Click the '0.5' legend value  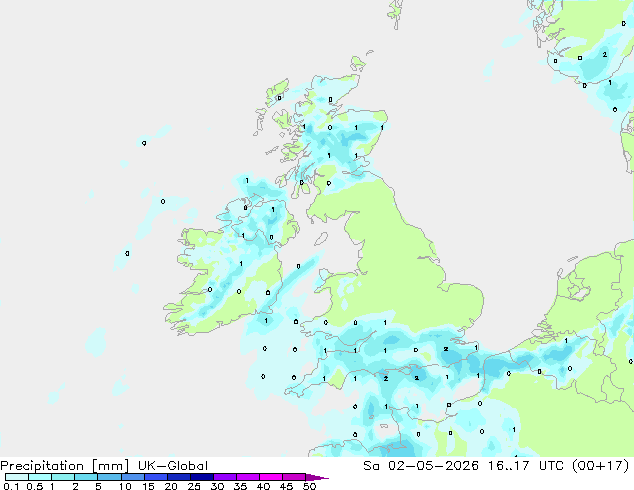35,486
